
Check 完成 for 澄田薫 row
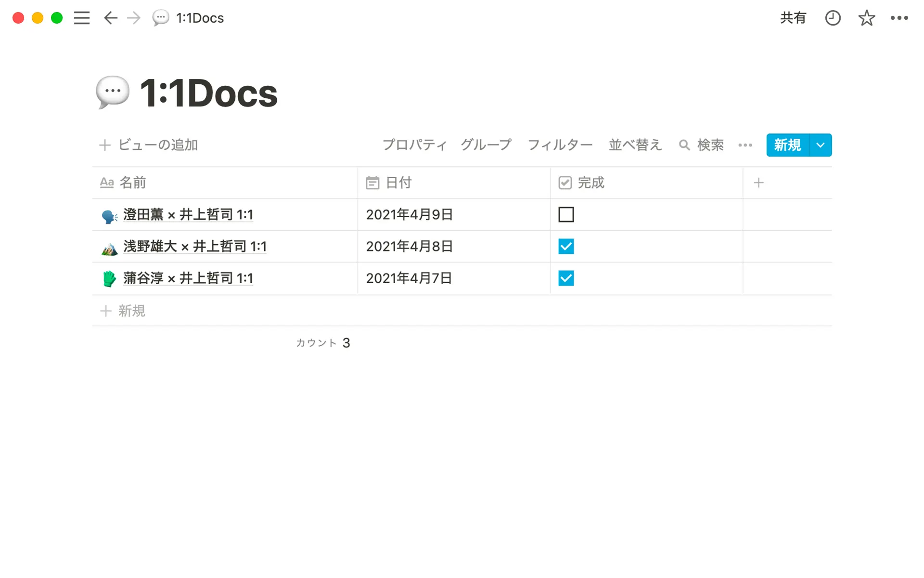pos(566,215)
